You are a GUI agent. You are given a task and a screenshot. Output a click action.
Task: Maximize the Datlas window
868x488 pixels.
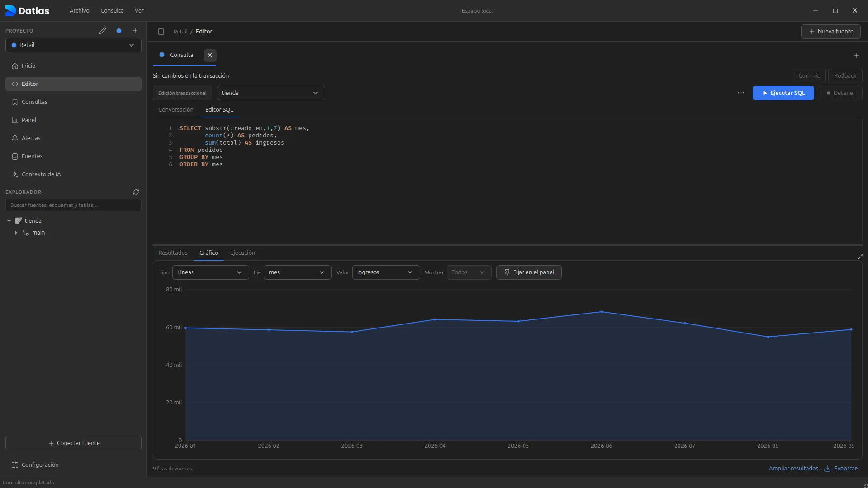coord(835,11)
